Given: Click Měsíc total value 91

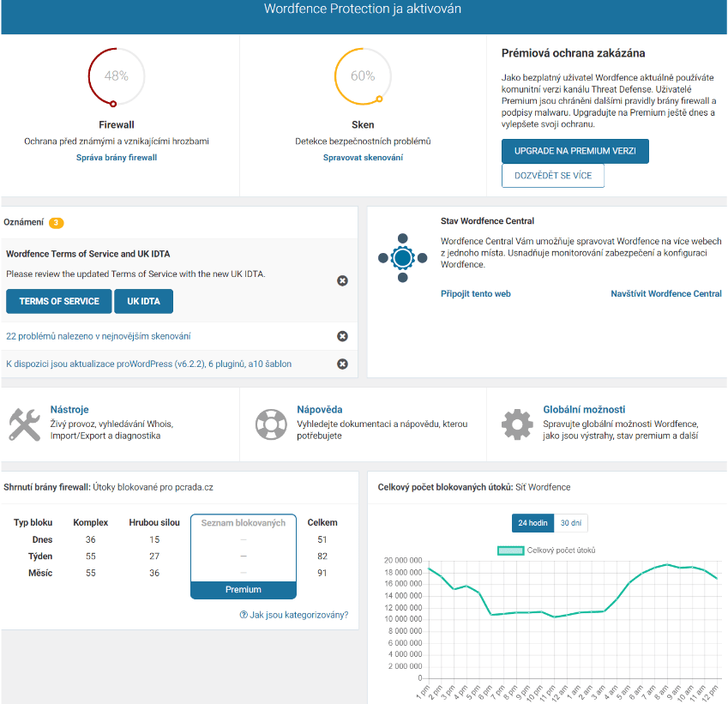Looking at the screenshot, I should click(x=322, y=573).
